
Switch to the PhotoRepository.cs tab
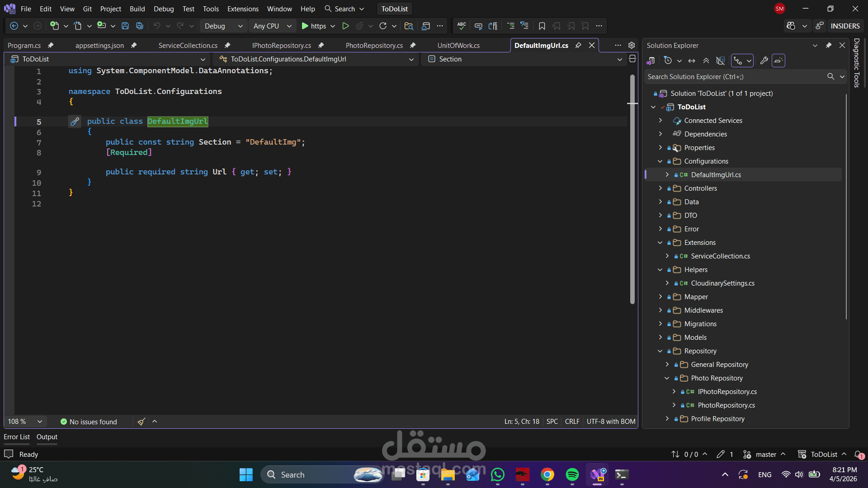(x=374, y=46)
